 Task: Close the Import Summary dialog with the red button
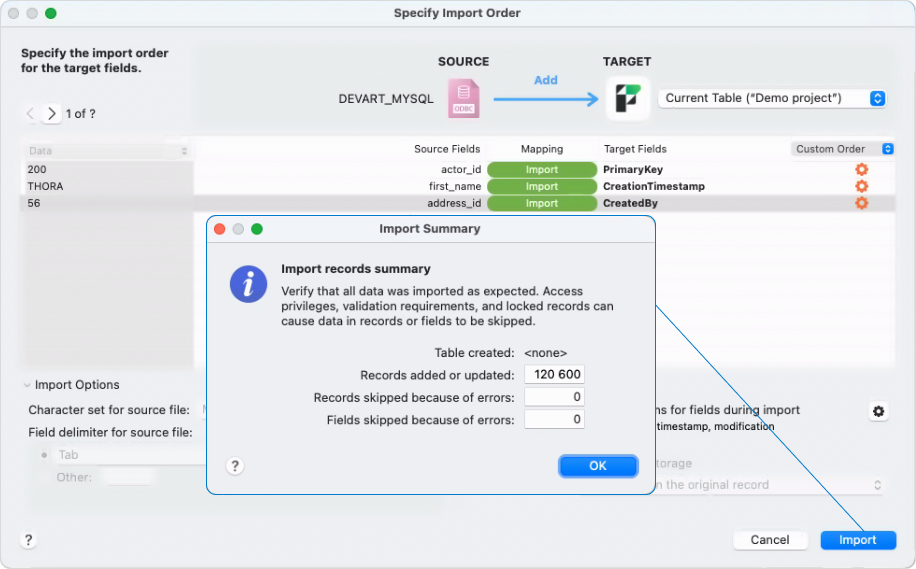click(220, 229)
